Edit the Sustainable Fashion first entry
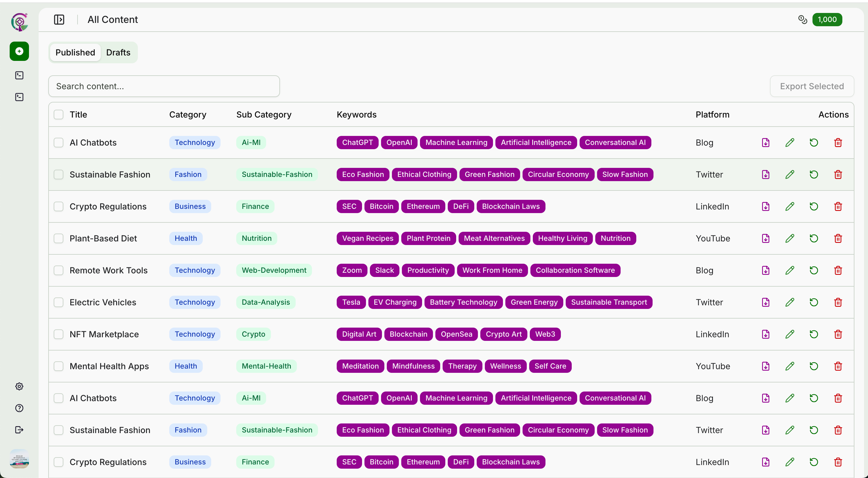 point(790,175)
